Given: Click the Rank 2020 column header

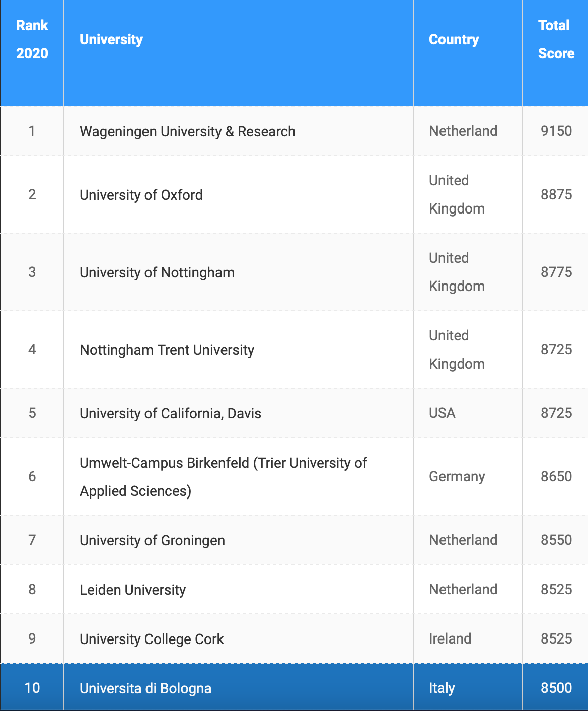Looking at the screenshot, I should tap(32, 39).
